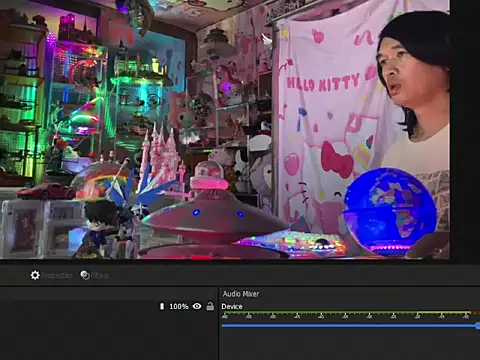This screenshot has height=360, width=480.
Task: Click the 100% value in the source row
Action: point(179,306)
